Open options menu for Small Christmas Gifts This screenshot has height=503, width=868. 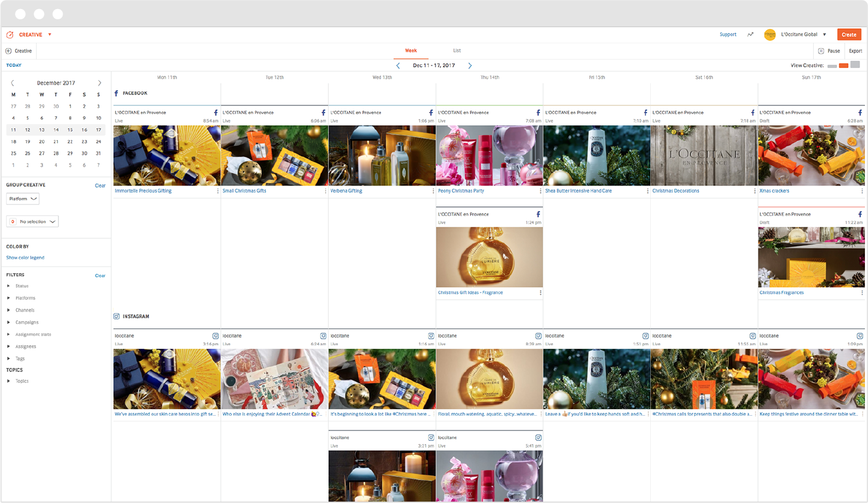325,191
